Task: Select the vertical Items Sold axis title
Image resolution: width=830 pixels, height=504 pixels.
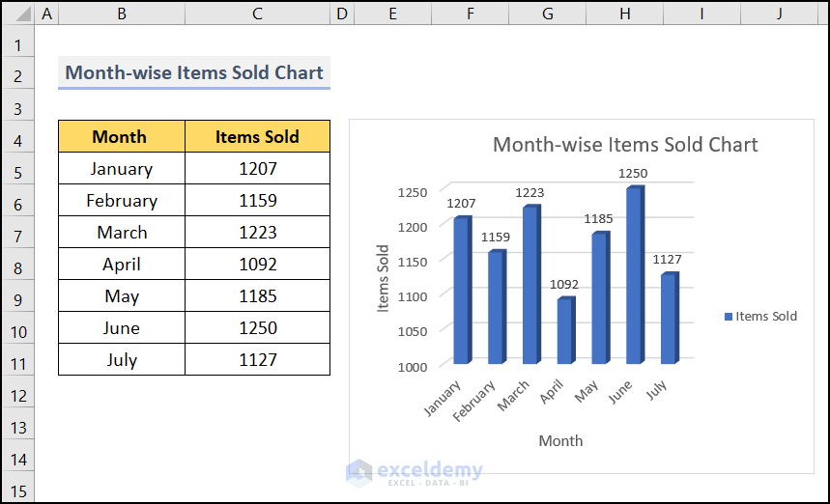Action: 384,279
